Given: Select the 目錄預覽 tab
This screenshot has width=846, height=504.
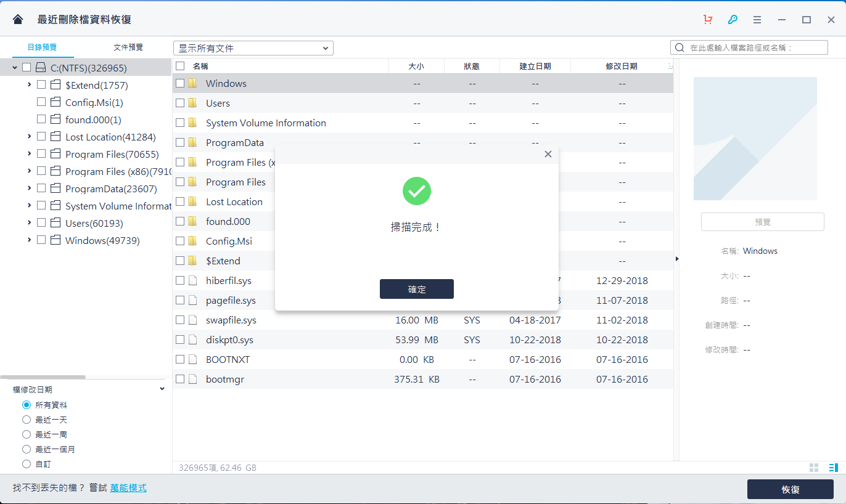Looking at the screenshot, I should pyautogui.click(x=41, y=46).
